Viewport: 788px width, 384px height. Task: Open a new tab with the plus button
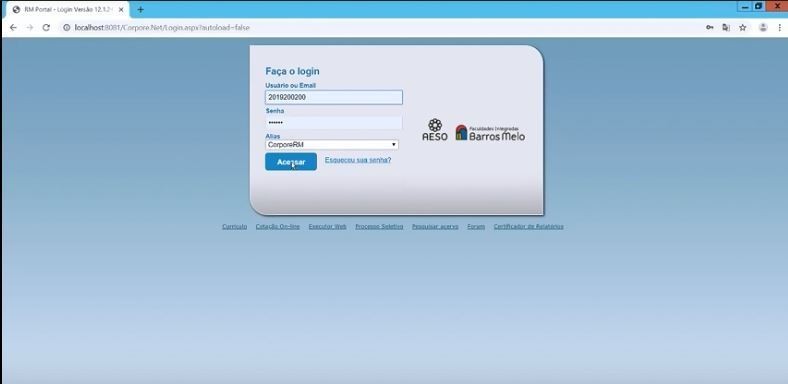coord(140,10)
